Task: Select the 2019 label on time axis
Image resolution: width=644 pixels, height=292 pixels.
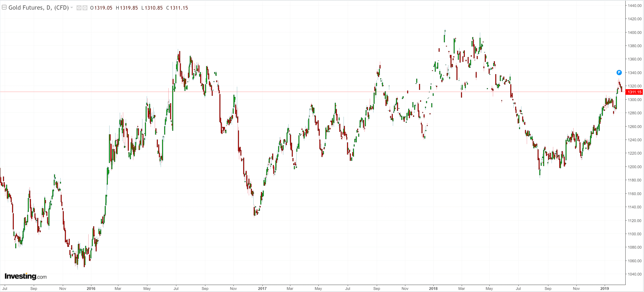Action: pos(604,289)
